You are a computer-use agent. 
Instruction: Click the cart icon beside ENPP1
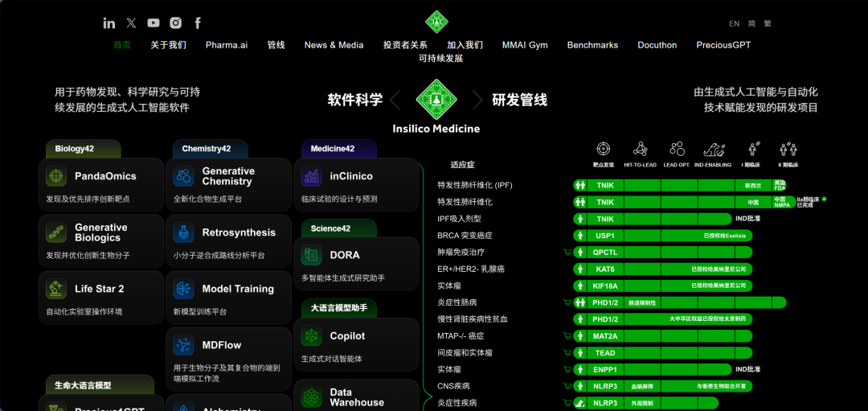click(x=567, y=369)
